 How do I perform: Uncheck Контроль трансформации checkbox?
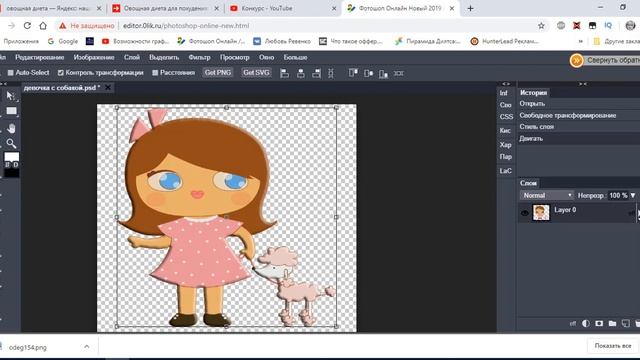(x=60, y=73)
